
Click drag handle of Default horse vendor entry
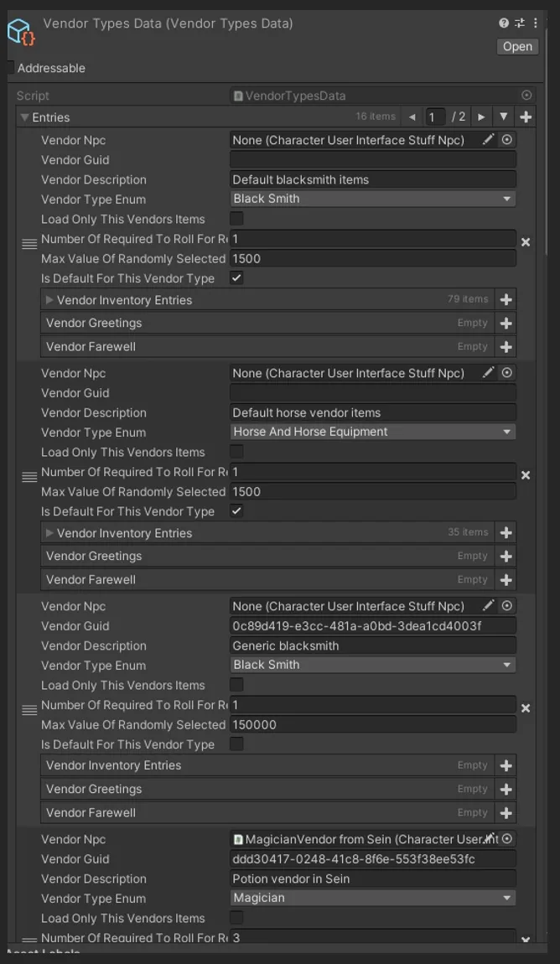click(29, 477)
